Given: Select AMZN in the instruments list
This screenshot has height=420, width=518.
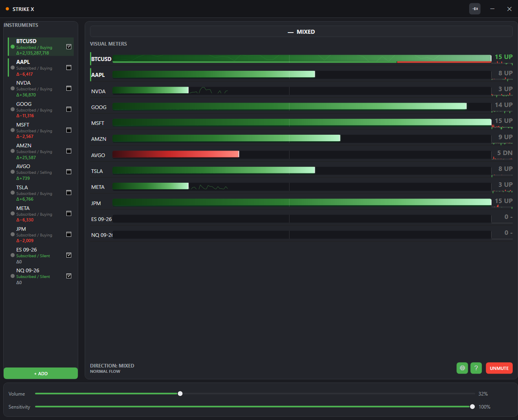Looking at the screenshot, I should pyautogui.click(x=41, y=151).
